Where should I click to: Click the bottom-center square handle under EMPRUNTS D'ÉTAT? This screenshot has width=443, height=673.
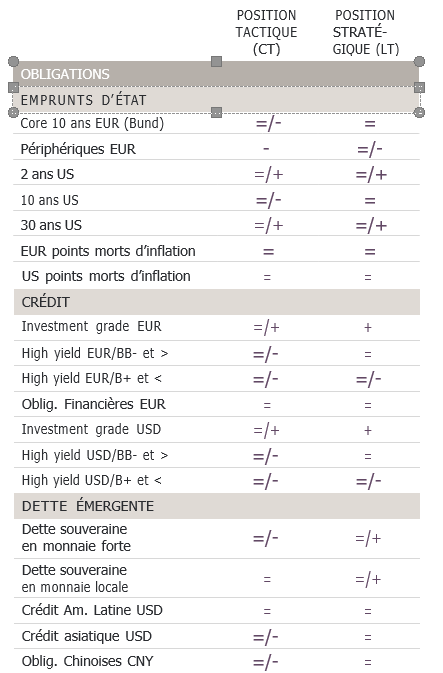tap(216, 112)
